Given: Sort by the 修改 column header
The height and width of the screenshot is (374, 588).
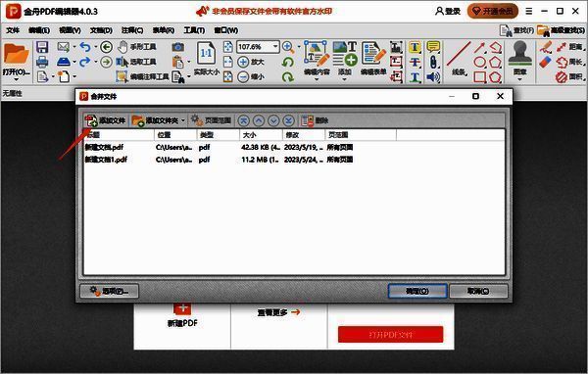Looking at the screenshot, I should coord(304,135).
